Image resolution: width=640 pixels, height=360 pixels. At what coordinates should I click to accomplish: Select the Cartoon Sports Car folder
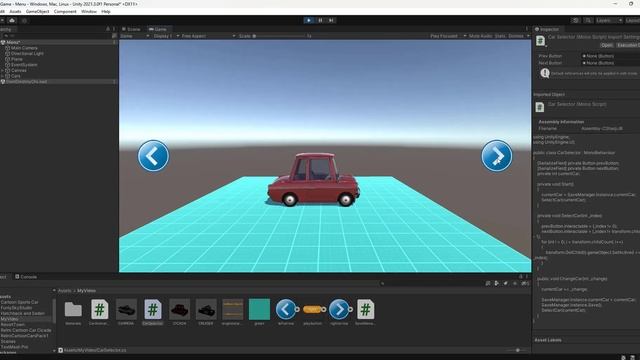pyautogui.click(x=19, y=302)
